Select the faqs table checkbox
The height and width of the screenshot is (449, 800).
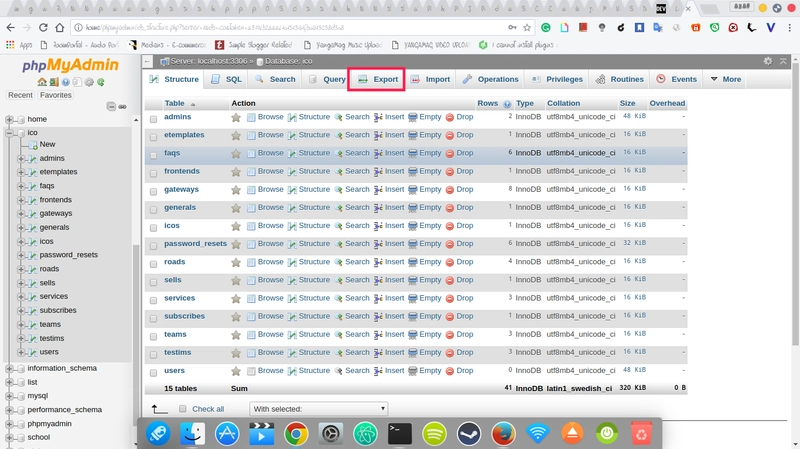coord(153,155)
